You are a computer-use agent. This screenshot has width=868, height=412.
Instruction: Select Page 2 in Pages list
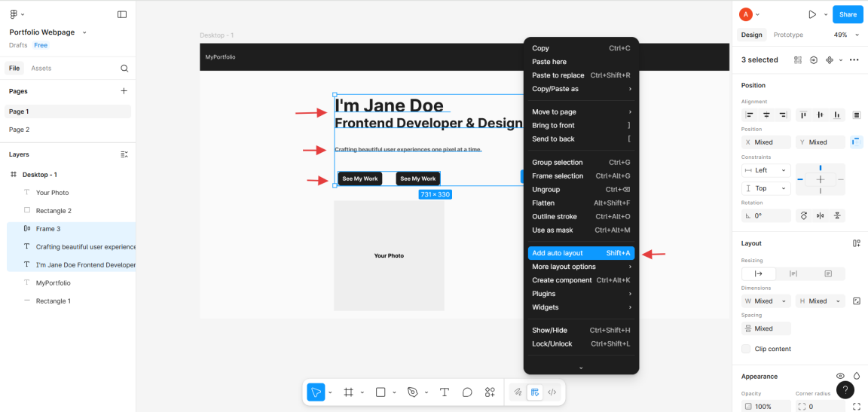click(20, 130)
